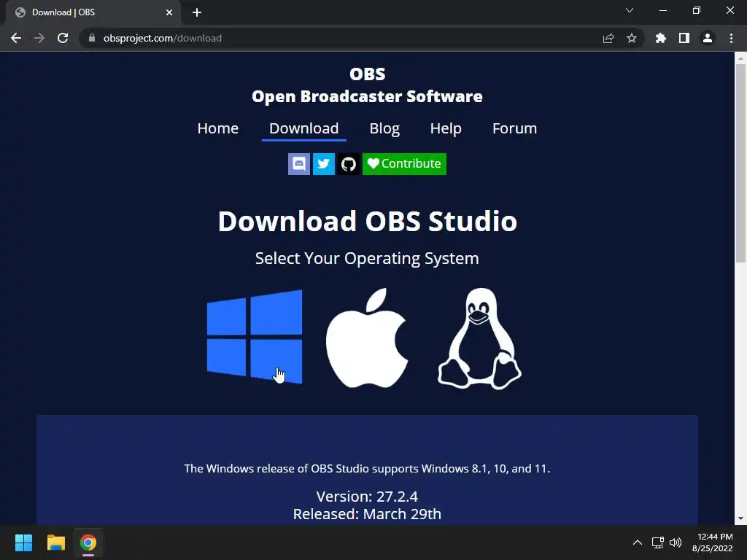Screen dimensions: 747x560
Task: Go back using browser back arrow
Action: coord(16,38)
